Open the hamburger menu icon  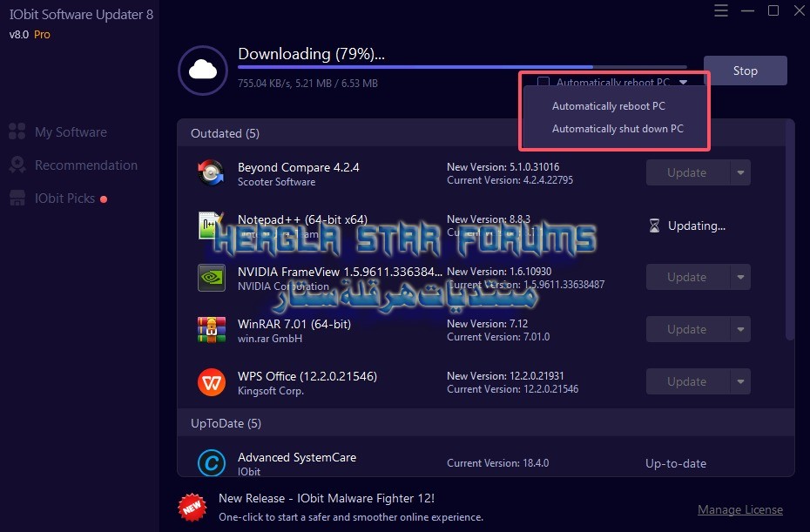721,10
